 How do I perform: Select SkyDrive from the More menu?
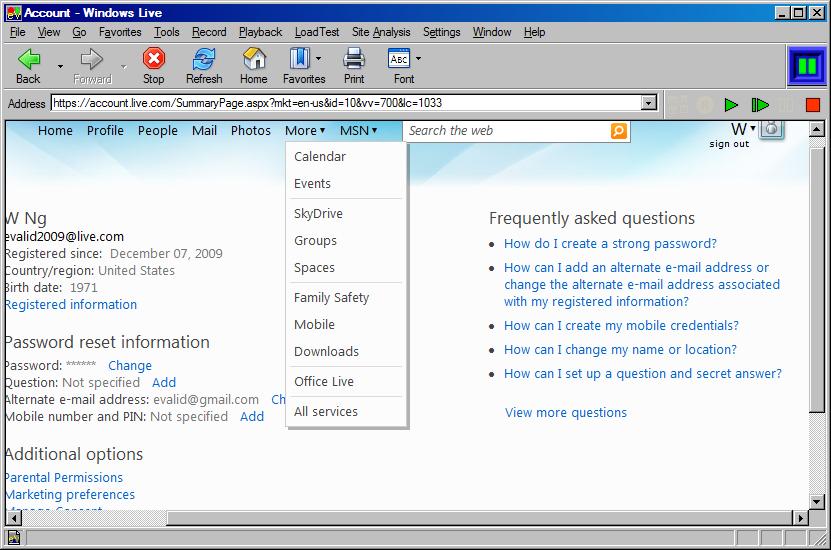[x=318, y=213]
